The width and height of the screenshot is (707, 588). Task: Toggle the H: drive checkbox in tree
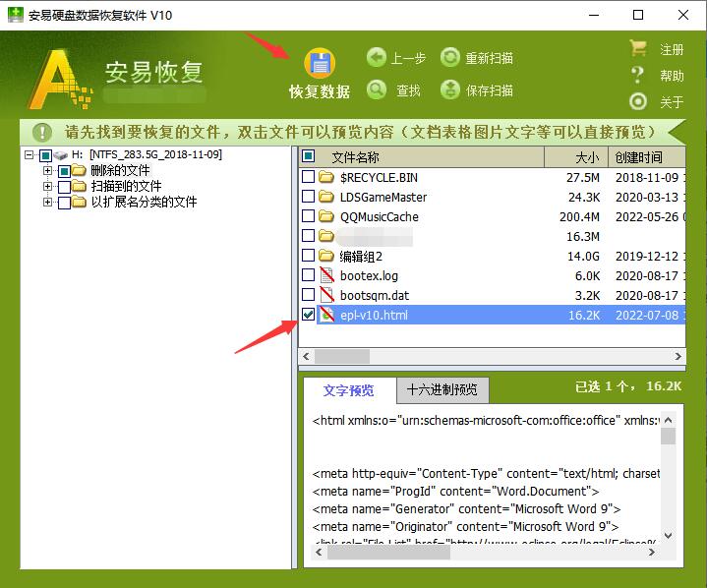click(45, 156)
